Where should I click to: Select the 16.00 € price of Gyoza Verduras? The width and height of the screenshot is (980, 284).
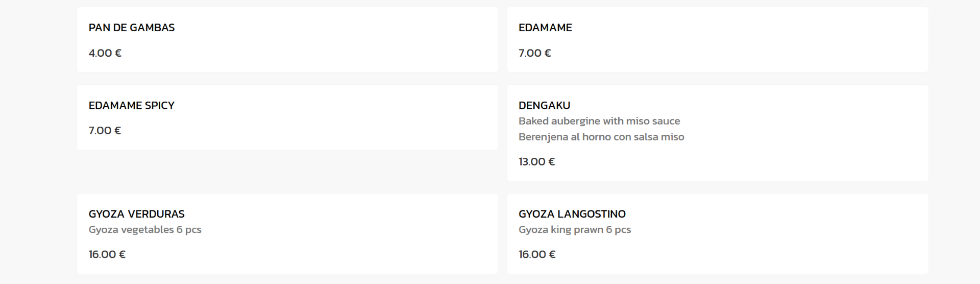[x=107, y=254]
